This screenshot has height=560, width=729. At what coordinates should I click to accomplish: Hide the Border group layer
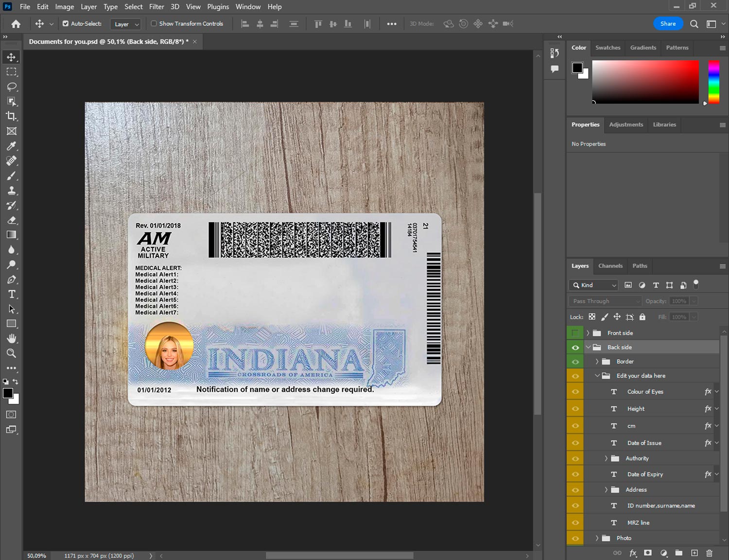pyautogui.click(x=575, y=362)
